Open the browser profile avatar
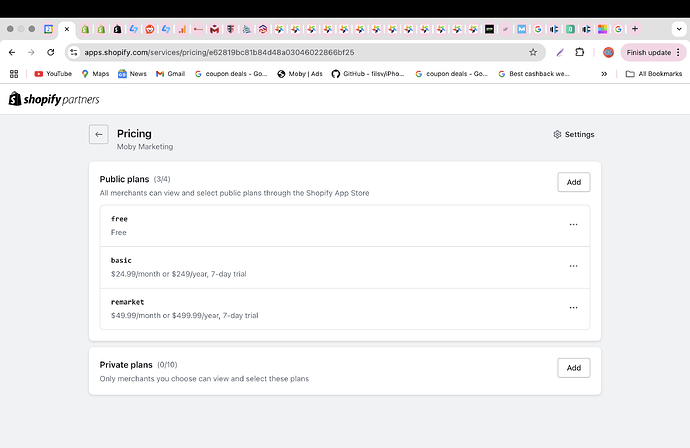 608,52
